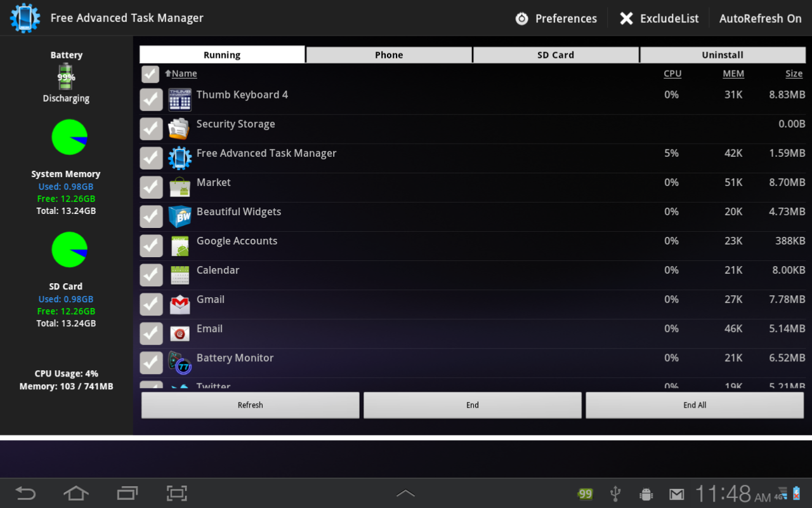Switch to the Uninstall tab
The height and width of the screenshot is (508, 812).
pos(723,55)
